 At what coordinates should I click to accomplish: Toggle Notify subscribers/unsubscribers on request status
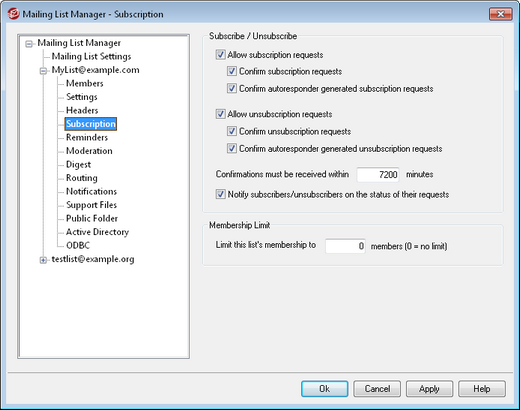(221, 194)
